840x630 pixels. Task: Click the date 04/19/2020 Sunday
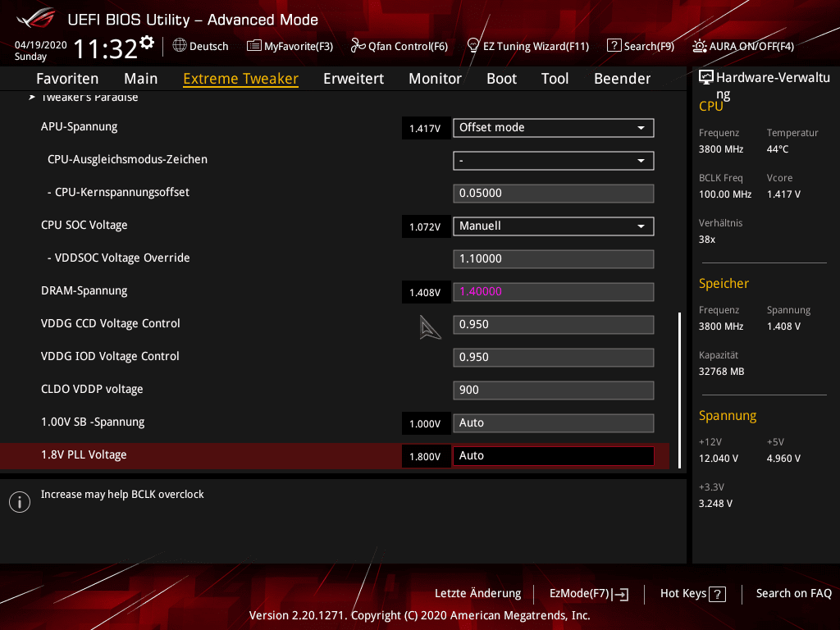tap(40, 51)
